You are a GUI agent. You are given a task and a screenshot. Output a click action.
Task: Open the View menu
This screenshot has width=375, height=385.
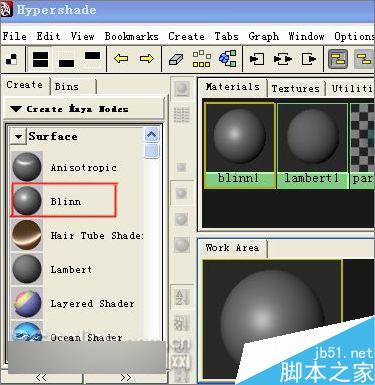pos(82,36)
